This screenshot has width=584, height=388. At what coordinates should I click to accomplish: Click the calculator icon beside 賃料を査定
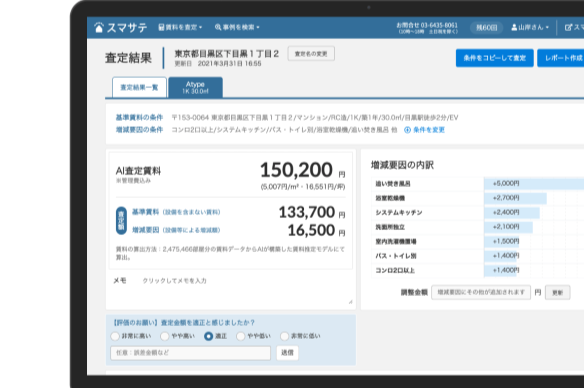point(161,27)
